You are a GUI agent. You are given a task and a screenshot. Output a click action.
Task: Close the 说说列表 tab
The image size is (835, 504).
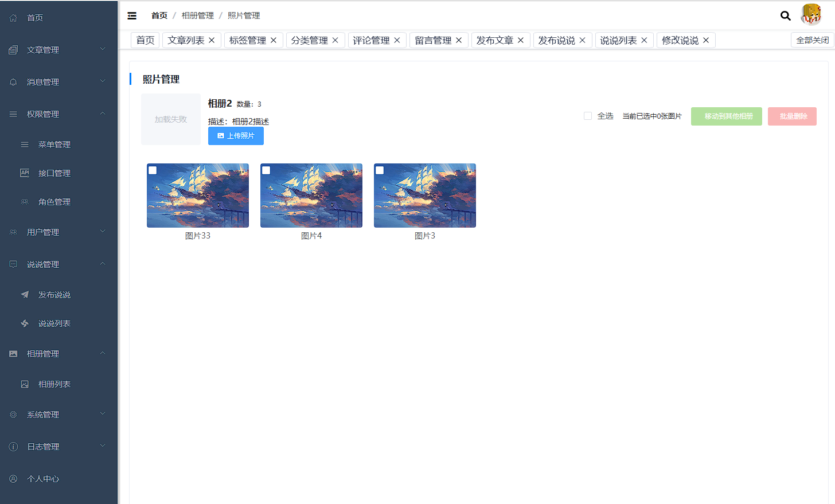644,40
